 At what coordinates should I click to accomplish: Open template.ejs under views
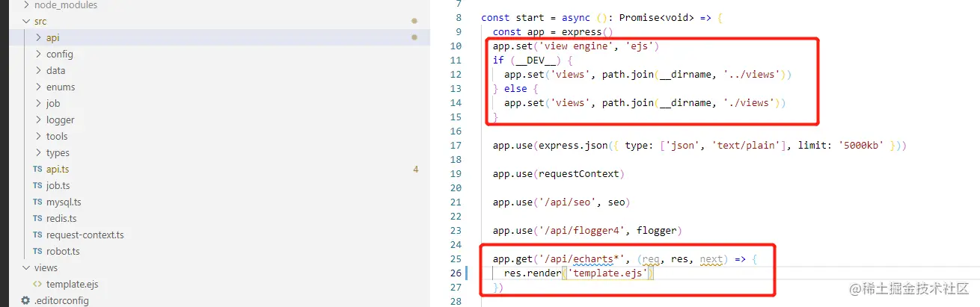coord(72,285)
